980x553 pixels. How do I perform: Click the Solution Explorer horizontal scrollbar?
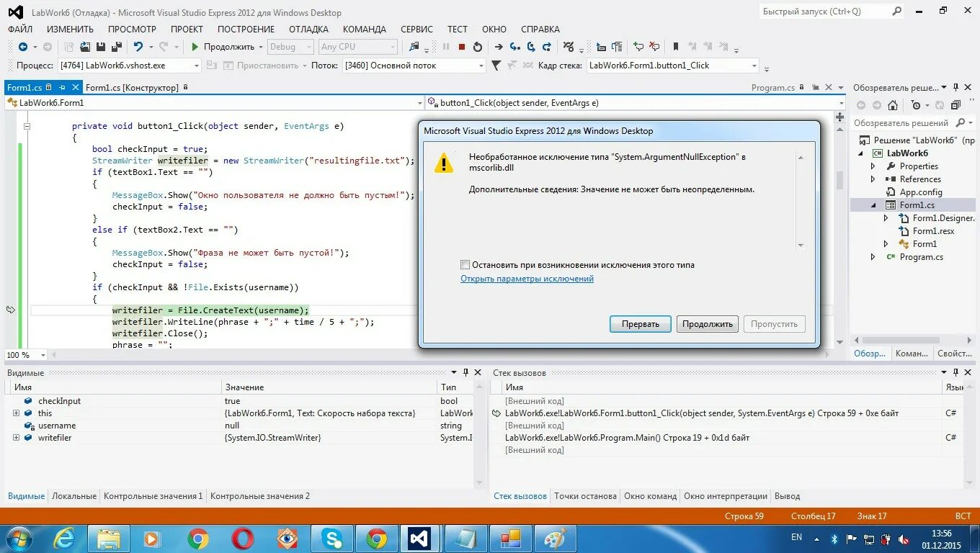tap(901, 340)
